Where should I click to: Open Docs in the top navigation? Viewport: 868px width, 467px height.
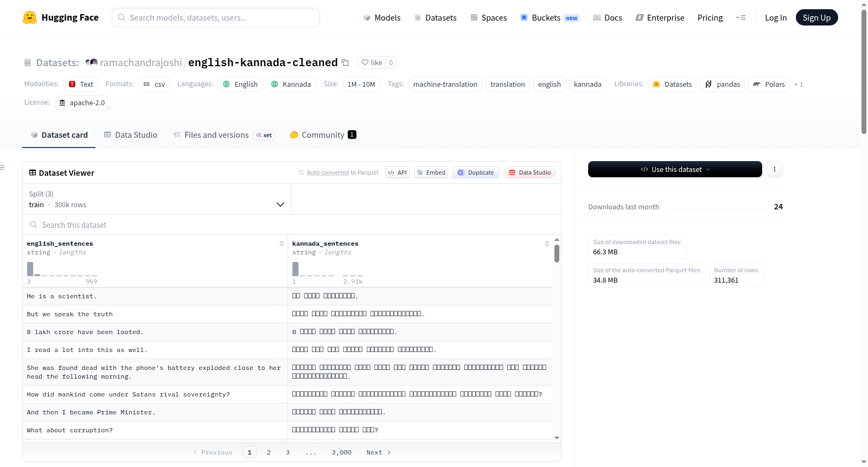coord(607,18)
